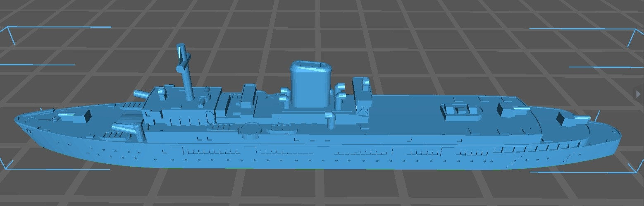Expand the collapsed right side panel arrow
Image resolution: width=644 pixels, height=206 pixels.
pyautogui.click(x=640, y=94)
